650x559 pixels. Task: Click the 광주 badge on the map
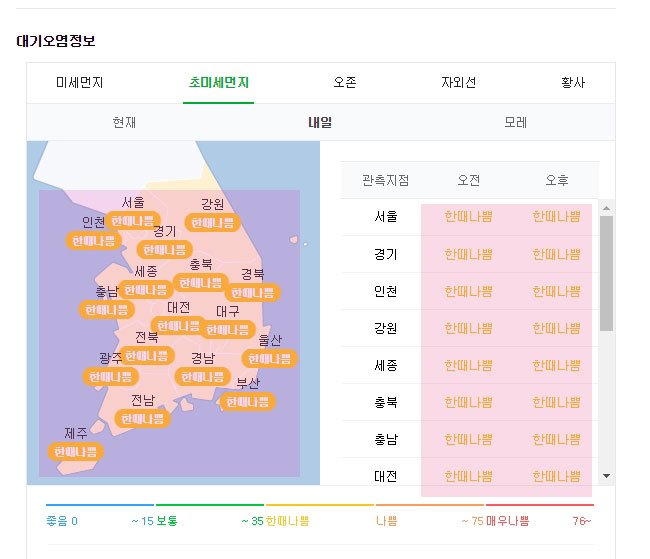point(111,377)
